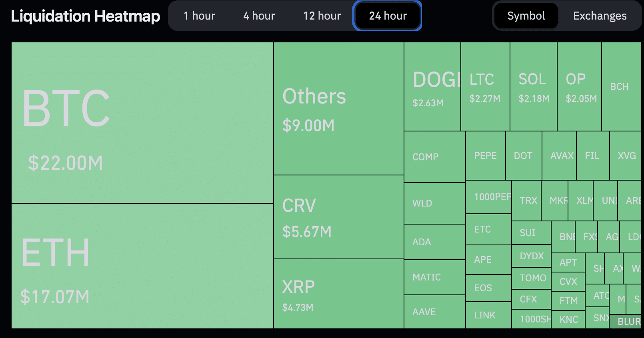The height and width of the screenshot is (338, 644).
Task: Select the 1 hour timeframe tab
Action: [x=199, y=16]
